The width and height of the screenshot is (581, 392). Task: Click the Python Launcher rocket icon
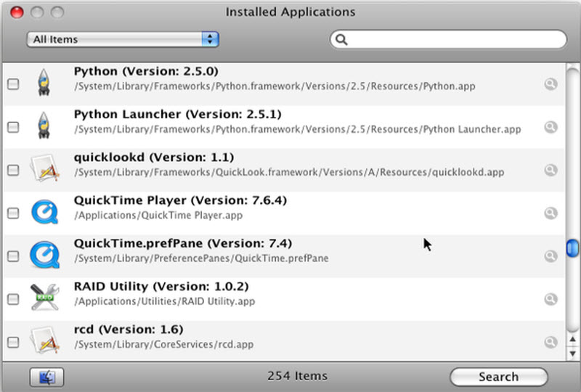click(x=44, y=126)
